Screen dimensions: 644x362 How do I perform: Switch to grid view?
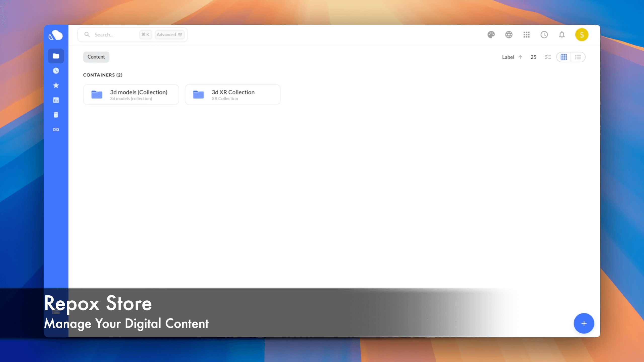[x=564, y=57]
